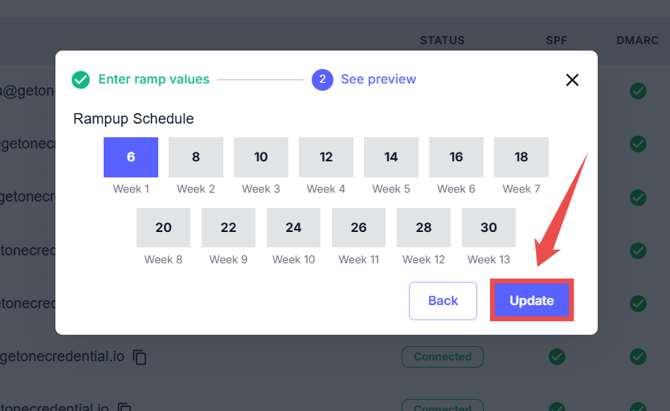670x411 pixels.
Task: Click the See preview step
Action: (378, 79)
